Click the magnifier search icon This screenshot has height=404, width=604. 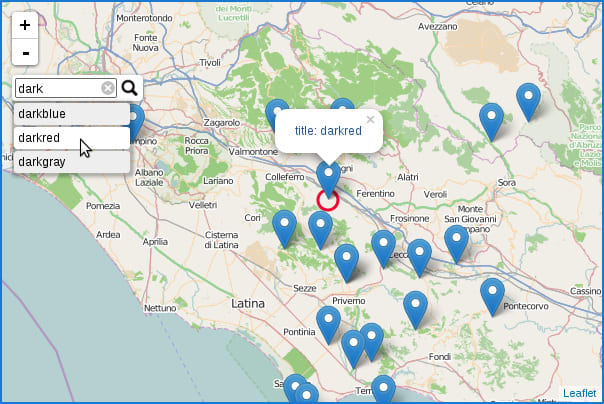pyautogui.click(x=129, y=88)
